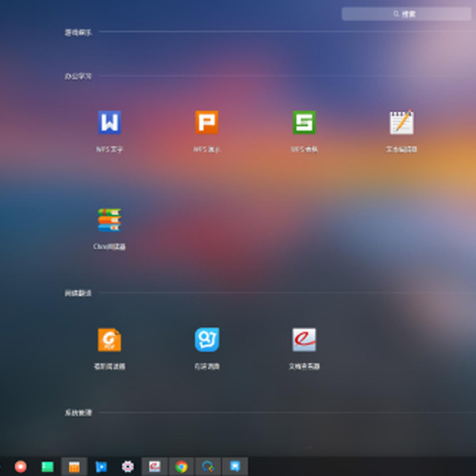Image resolution: width=476 pixels, height=476 pixels.
Task: Open system settings gear in taskbar
Action: click(128, 466)
